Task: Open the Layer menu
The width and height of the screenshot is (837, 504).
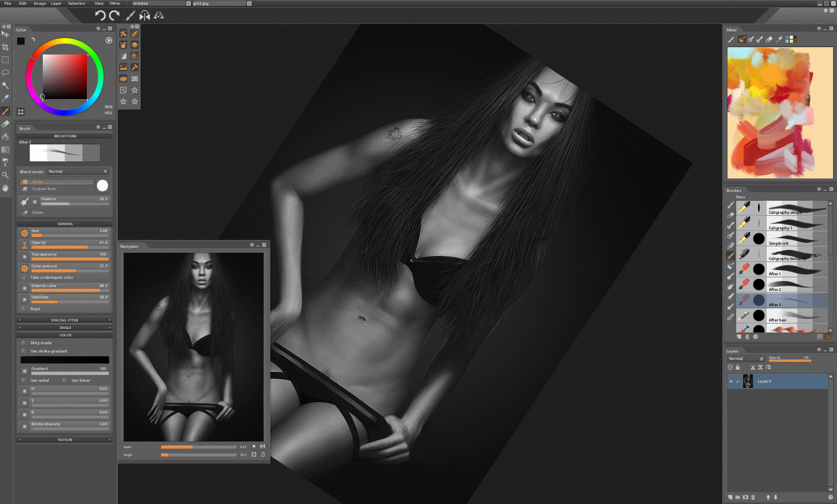Action: [x=56, y=3]
